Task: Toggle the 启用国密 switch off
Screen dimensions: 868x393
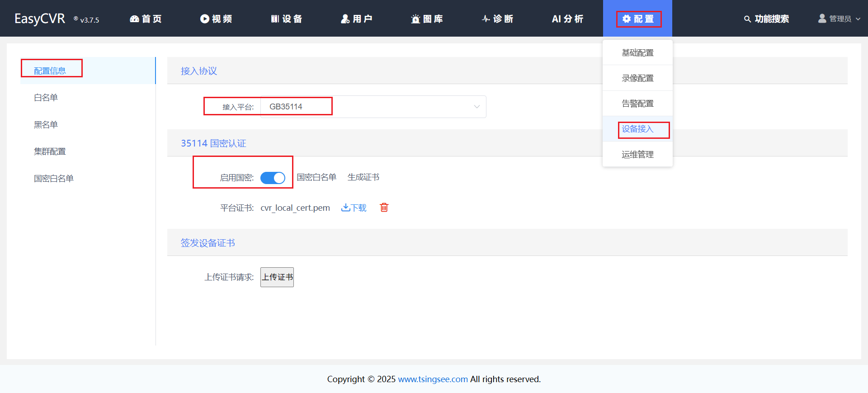Action: 273,178
